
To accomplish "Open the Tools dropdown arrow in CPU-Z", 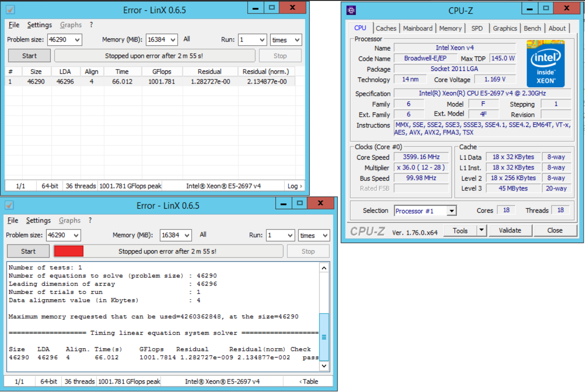I will pyautogui.click(x=481, y=231).
